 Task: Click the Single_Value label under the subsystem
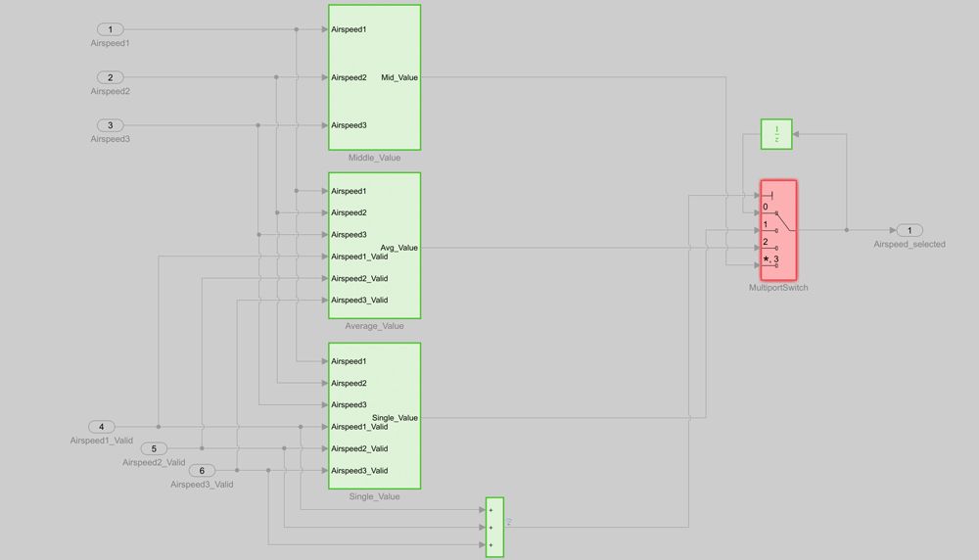click(374, 496)
